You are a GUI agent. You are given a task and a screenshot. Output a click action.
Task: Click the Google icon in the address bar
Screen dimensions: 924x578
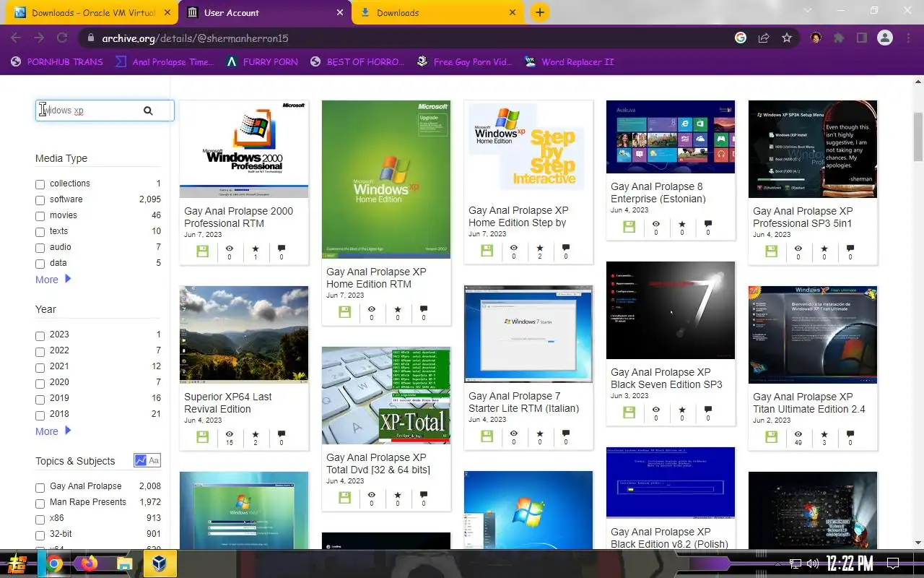click(x=741, y=38)
